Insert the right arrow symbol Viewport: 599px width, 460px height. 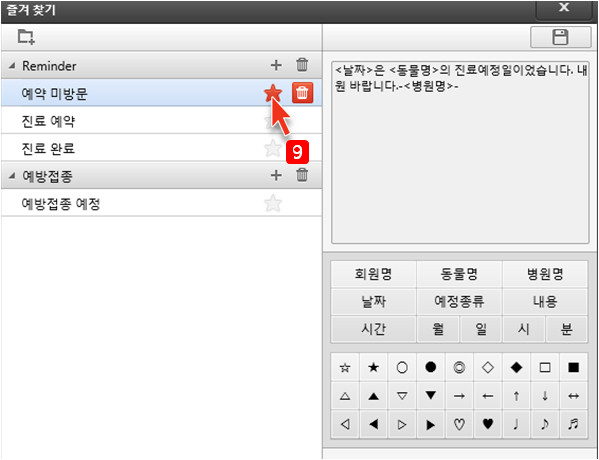(459, 396)
